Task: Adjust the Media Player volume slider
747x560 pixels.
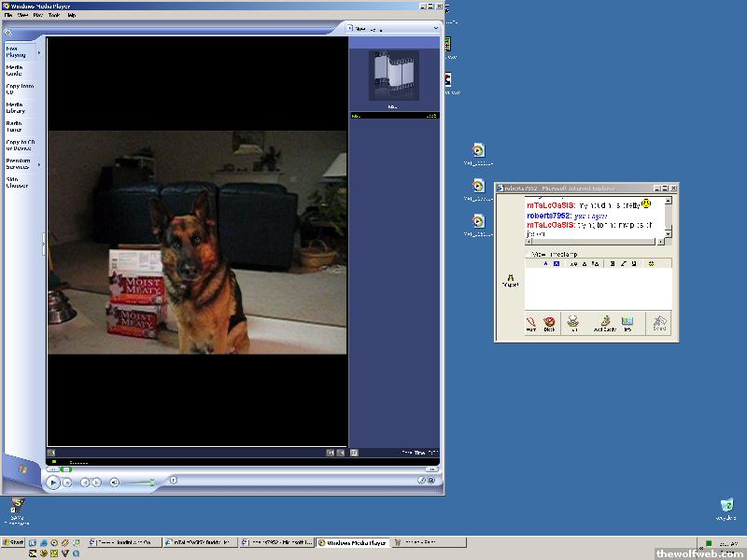Action: 140,483
